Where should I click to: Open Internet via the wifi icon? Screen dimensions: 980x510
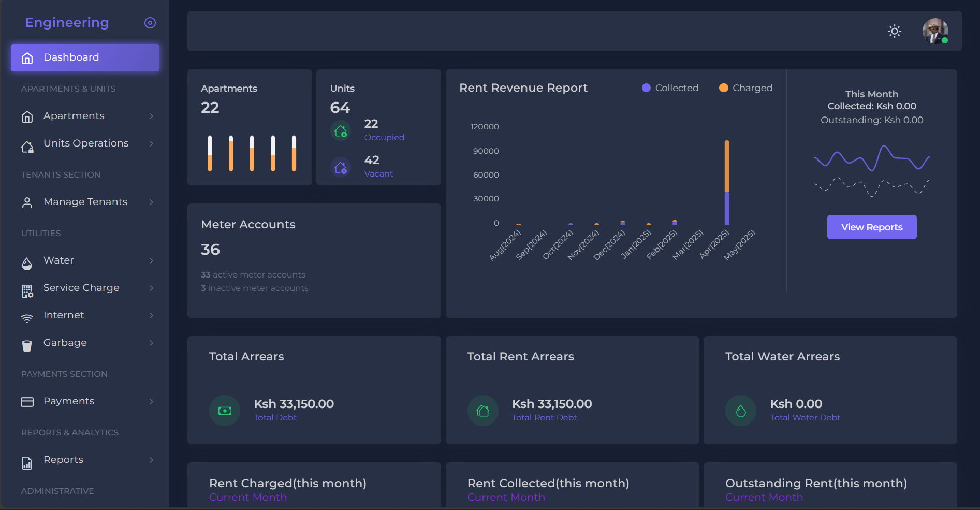click(27, 318)
